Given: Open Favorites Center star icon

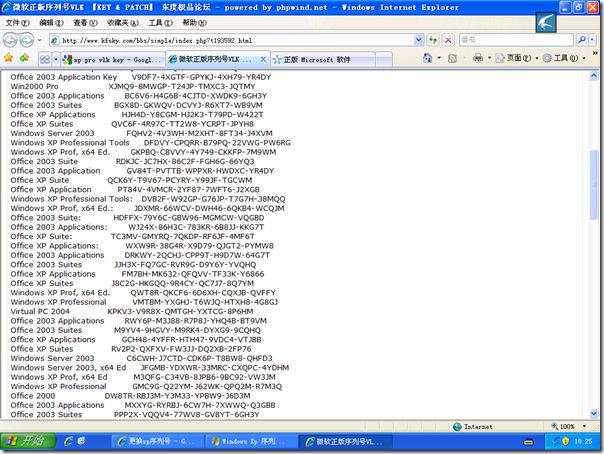Looking at the screenshot, I should point(8,58).
